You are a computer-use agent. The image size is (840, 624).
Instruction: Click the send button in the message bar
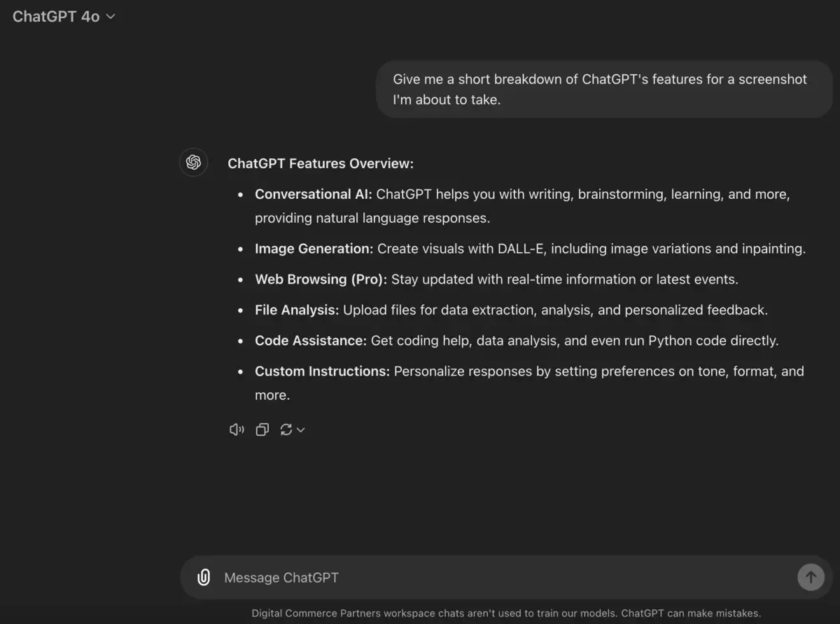(811, 577)
